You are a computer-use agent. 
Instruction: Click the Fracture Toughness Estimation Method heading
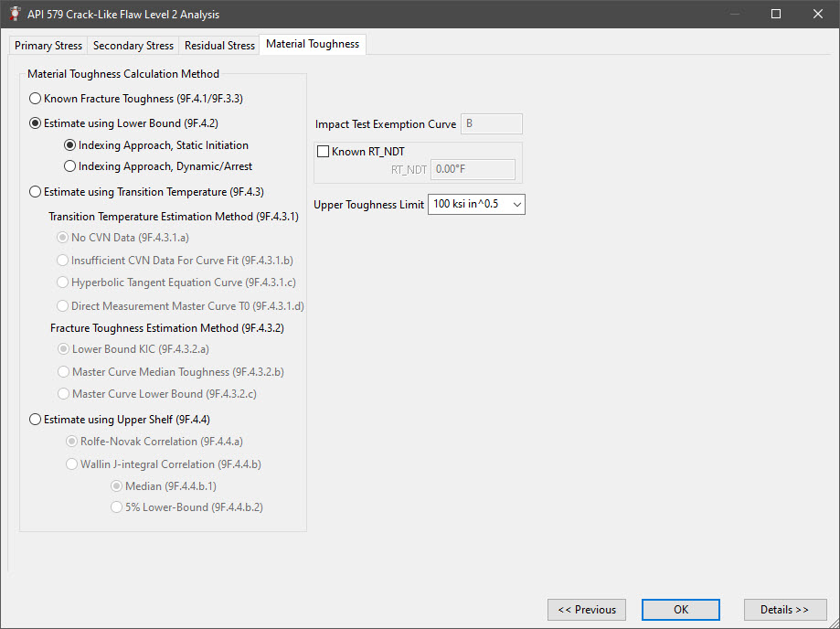point(167,328)
